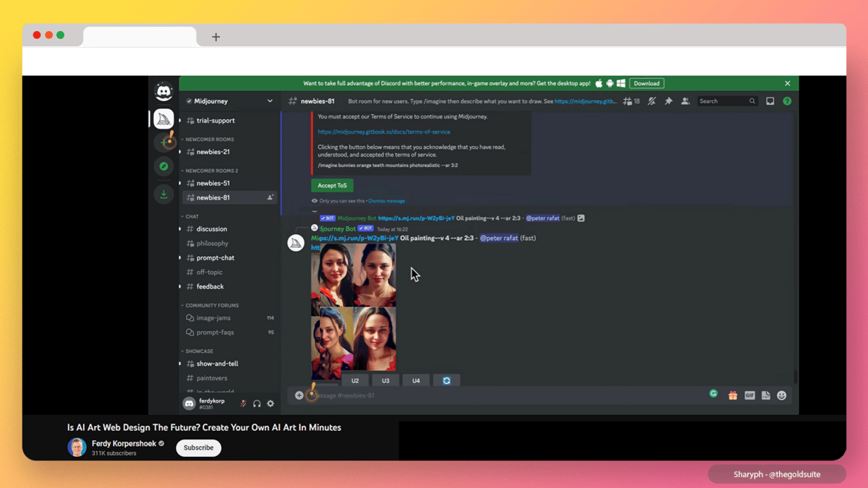The width and height of the screenshot is (868, 488).
Task: Select the Midjourney sailboat server icon
Action: point(163,119)
